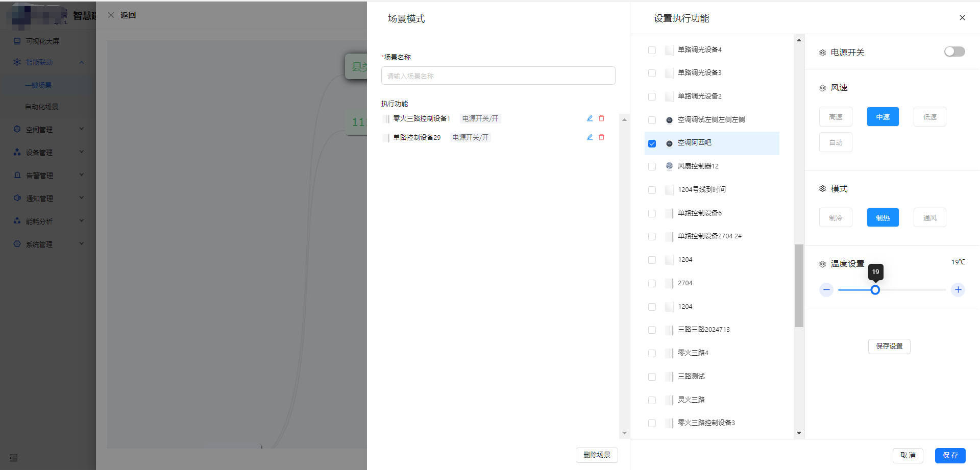The image size is (980, 470).
Task: Click the 保存设置 button
Action: [889, 346]
